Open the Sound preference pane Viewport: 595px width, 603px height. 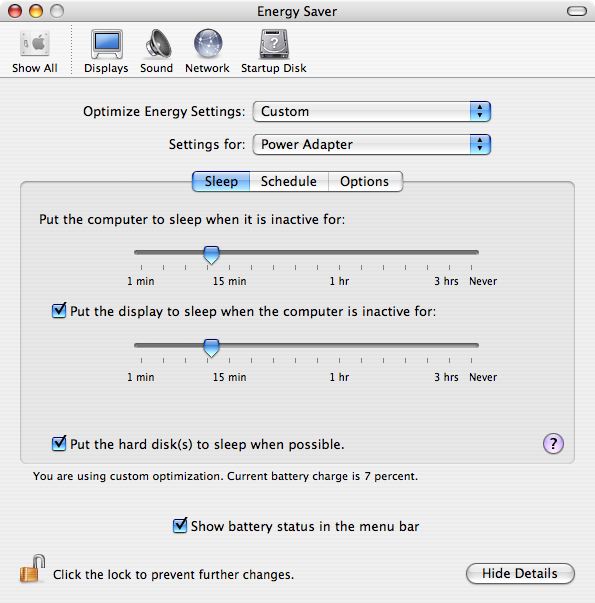click(157, 52)
